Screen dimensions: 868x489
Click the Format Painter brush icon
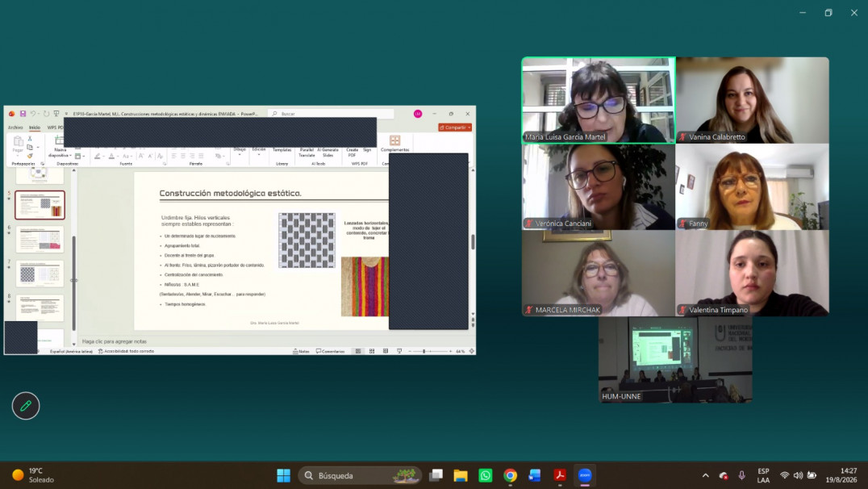(29, 157)
